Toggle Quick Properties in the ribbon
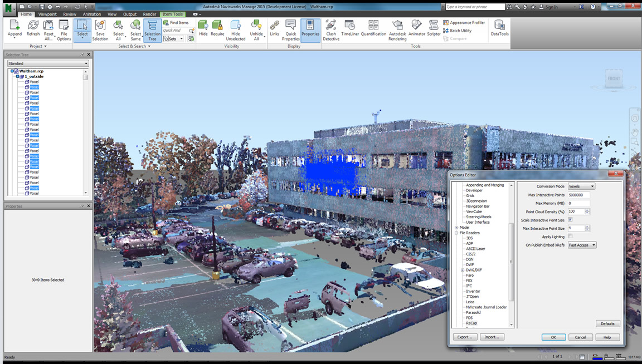The height and width of the screenshot is (364, 642). tap(291, 30)
